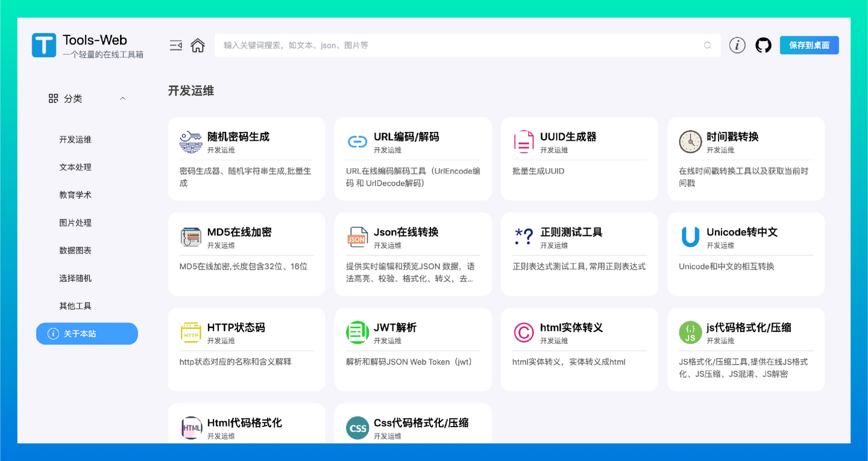Click the html实体转义 copyright icon
This screenshot has height=461, width=868.
[x=524, y=332]
